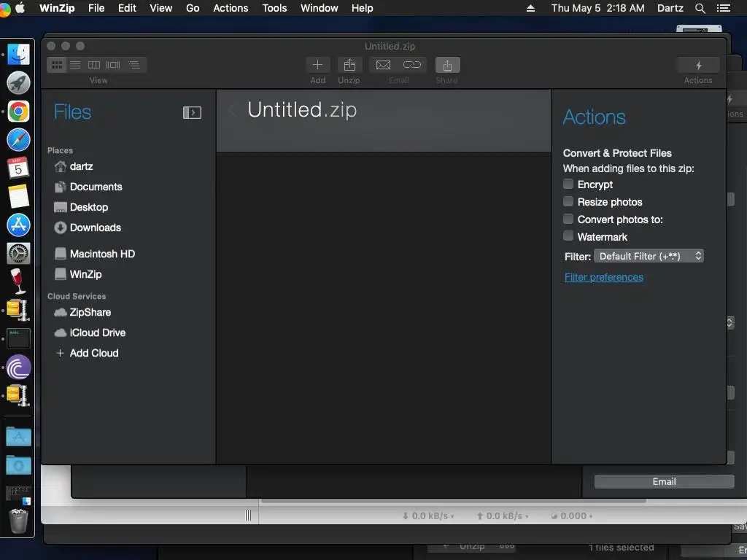The height and width of the screenshot is (560, 747).
Task: Open the Notification Center list icon
Action: [723, 8]
